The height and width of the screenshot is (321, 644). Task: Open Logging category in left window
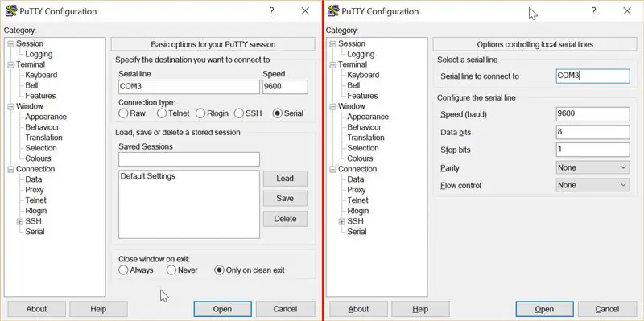(39, 54)
